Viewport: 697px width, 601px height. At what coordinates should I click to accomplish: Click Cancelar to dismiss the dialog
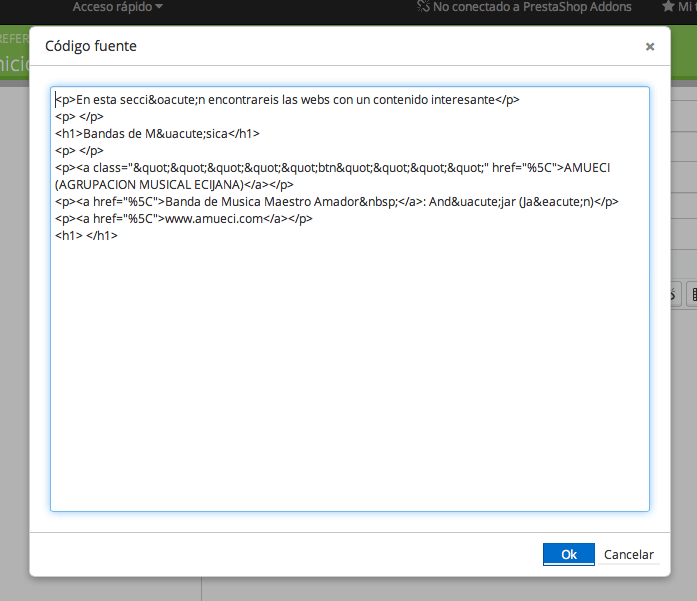tap(629, 554)
